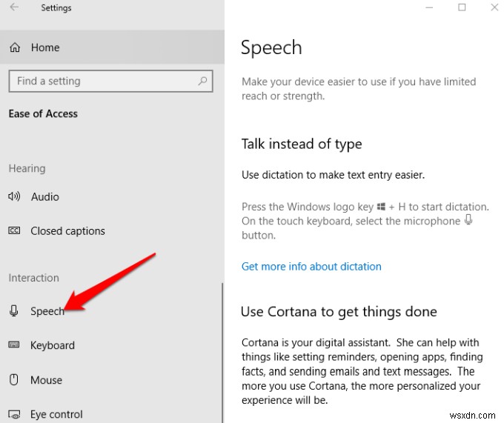This screenshot has height=423, width=504.
Task: Minimize the Settings window
Action: 429,7
